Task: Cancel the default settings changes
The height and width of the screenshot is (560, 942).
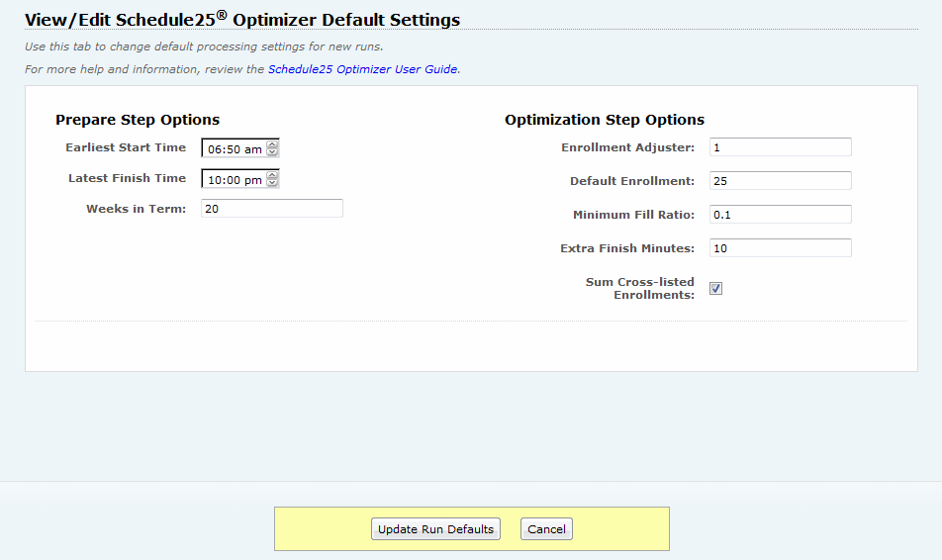Action: [546, 529]
